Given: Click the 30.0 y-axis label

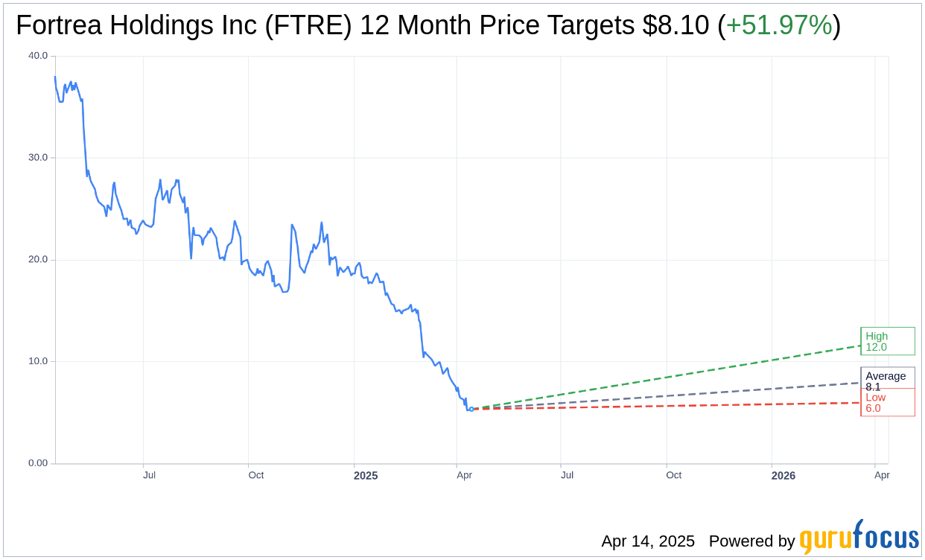Looking at the screenshot, I should click(x=38, y=158).
